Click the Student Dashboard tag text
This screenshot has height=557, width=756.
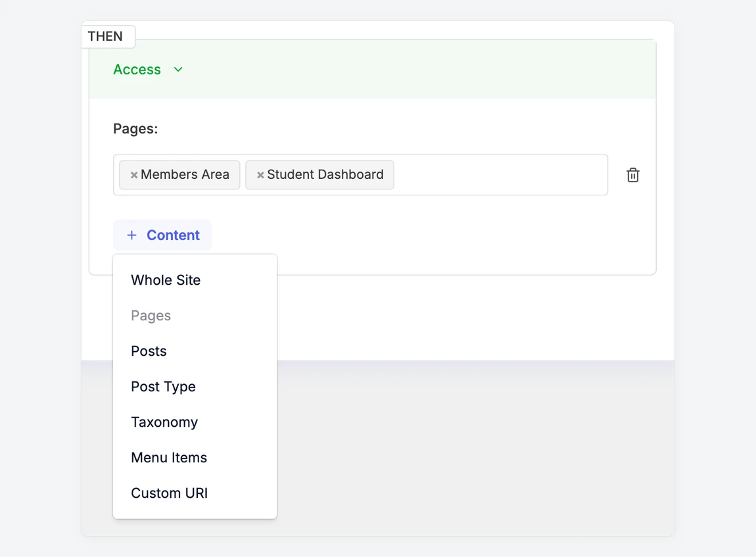tap(325, 174)
